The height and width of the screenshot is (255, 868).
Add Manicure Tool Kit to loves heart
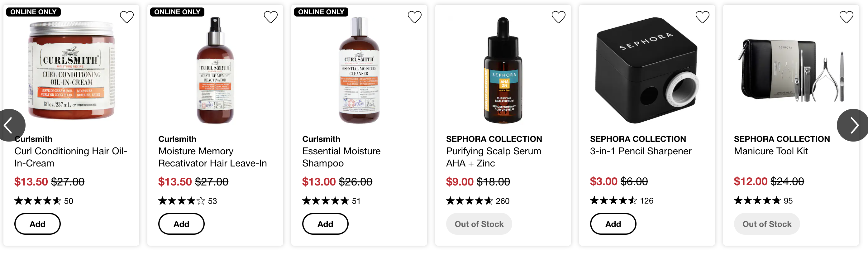click(846, 17)
